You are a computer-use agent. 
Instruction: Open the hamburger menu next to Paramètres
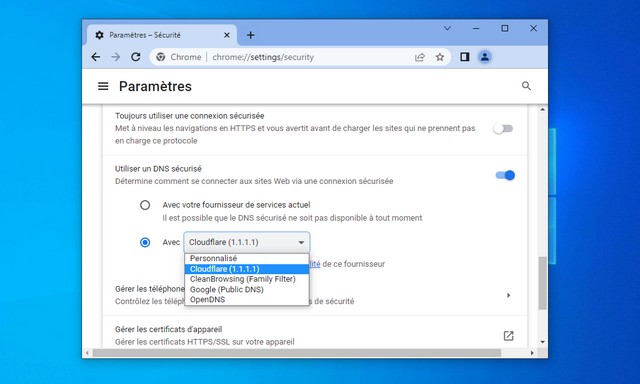[103, 87]
